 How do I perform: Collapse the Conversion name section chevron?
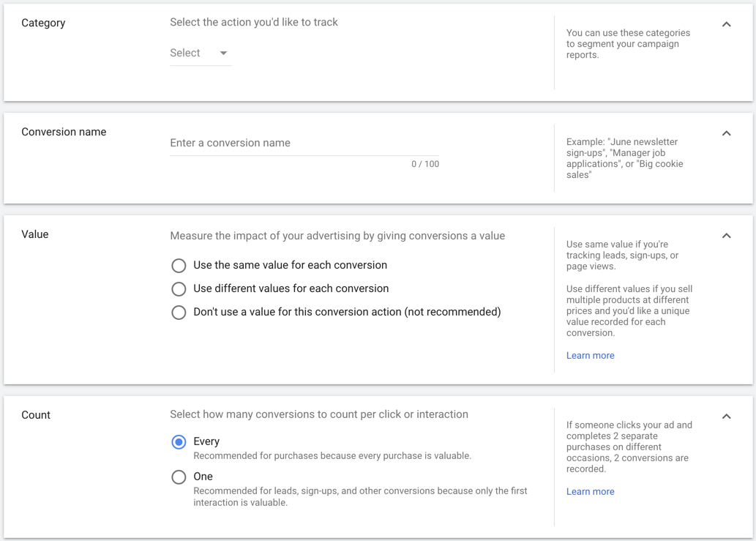tap(726, 133)
